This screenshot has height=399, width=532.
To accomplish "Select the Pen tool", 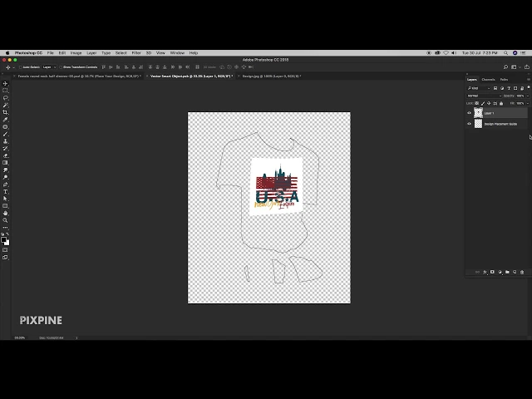I will [x=5, y=185].
